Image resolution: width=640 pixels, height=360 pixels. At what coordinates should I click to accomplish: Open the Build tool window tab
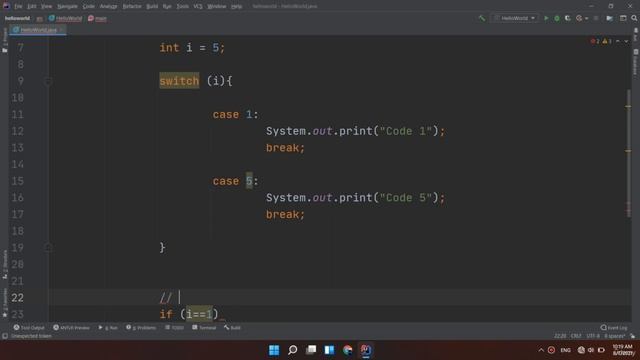[232, 327]
